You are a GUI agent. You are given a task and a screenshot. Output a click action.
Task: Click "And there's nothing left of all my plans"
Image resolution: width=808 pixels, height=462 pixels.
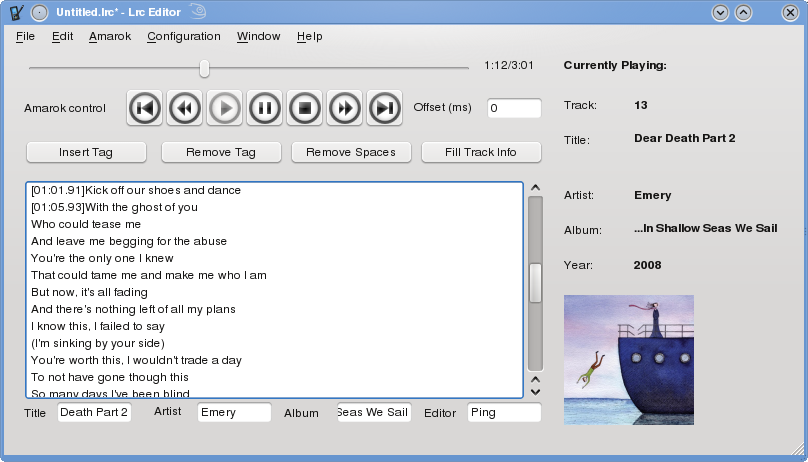coord(133,309)
